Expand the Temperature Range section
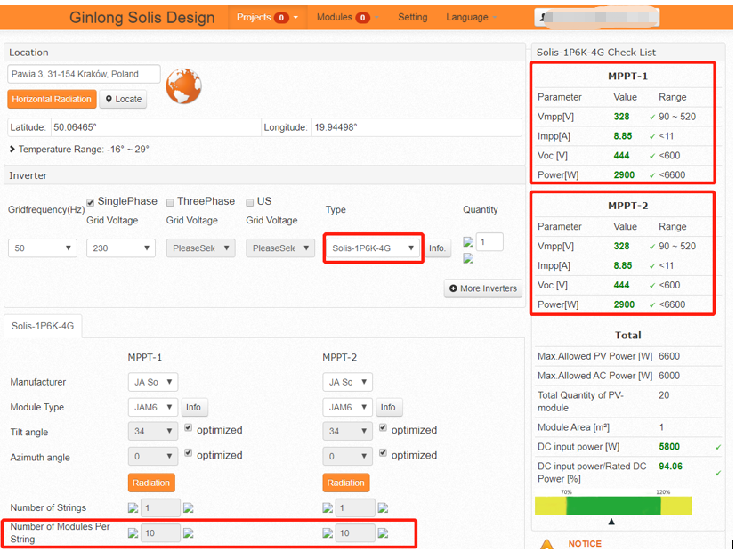Image resolution: width=736 pixels, height=560 pixels. [x=79, y=150]
